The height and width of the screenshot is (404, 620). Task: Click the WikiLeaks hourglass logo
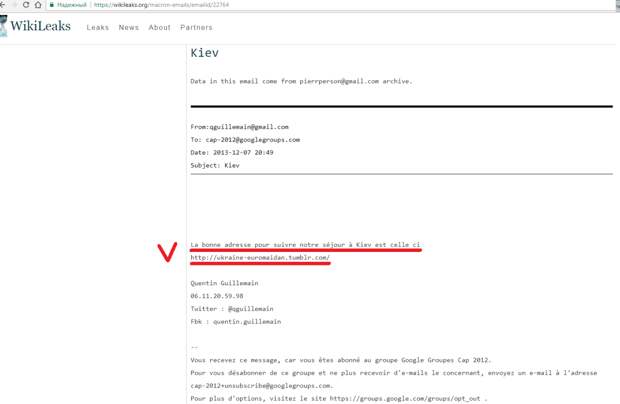(4, 26)
